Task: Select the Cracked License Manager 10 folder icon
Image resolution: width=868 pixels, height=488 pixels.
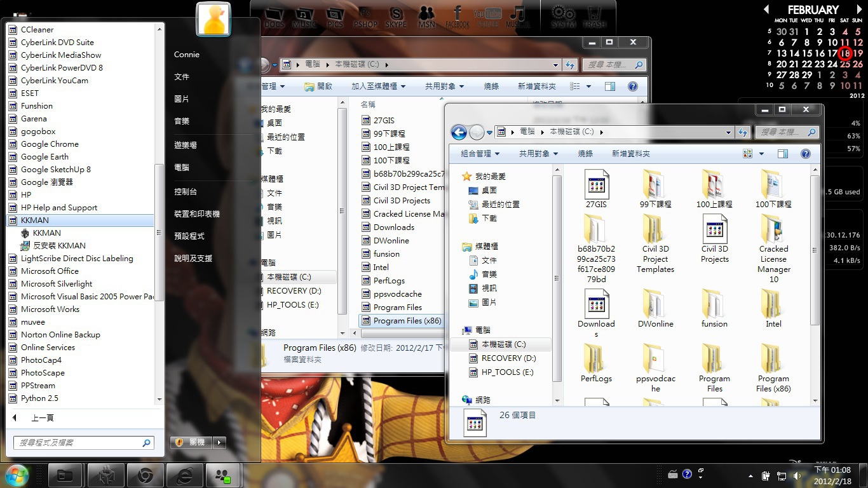Action: click(x=773, y=248)
